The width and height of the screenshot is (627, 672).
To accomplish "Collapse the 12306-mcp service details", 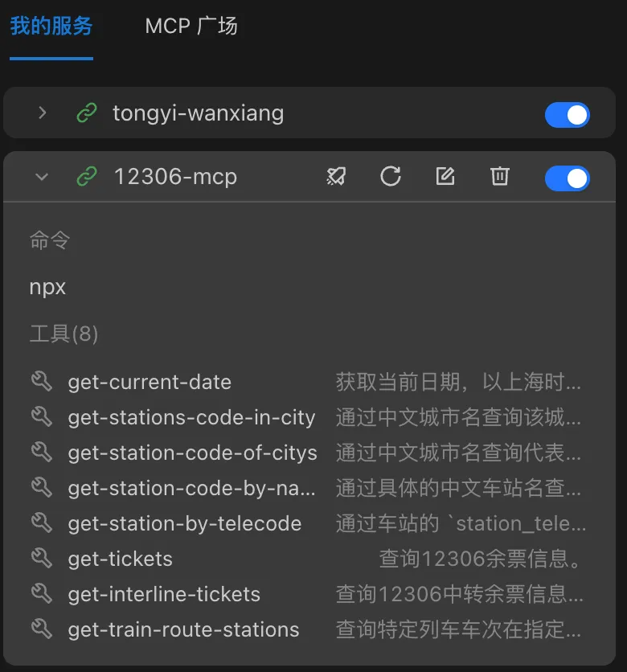I will 42,177.
